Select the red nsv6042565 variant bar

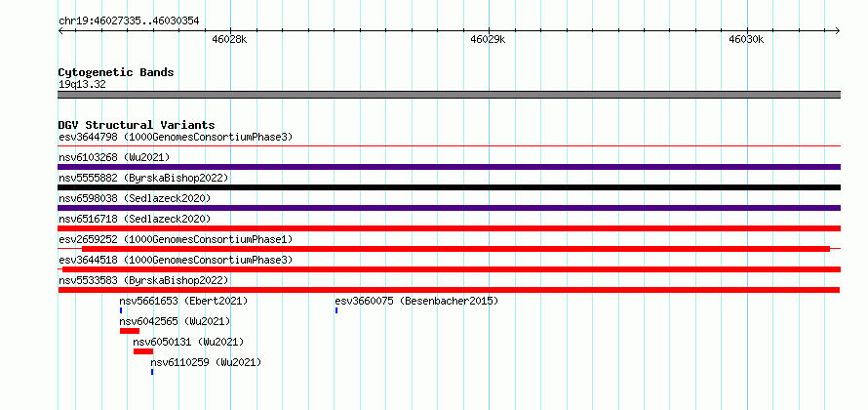tap(130, 331)
